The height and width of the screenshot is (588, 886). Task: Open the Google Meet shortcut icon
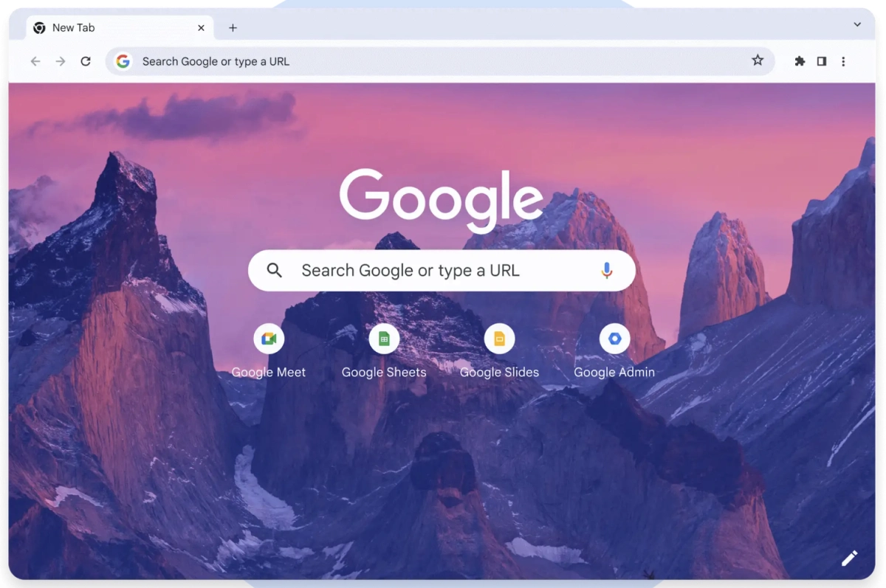click(x=269, y=339)
